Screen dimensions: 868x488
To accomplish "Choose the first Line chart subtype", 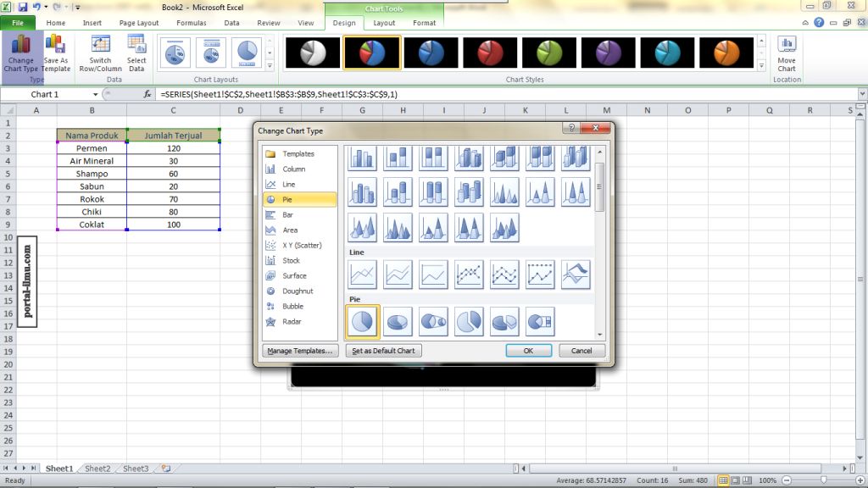I will point(363,274).
